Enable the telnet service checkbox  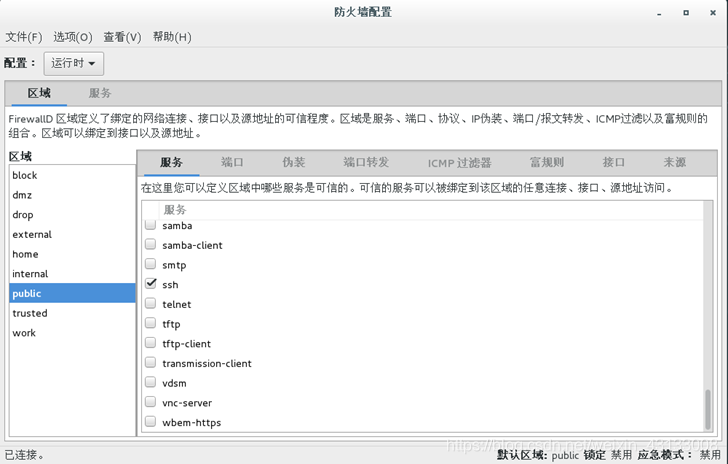click(150, 303)
